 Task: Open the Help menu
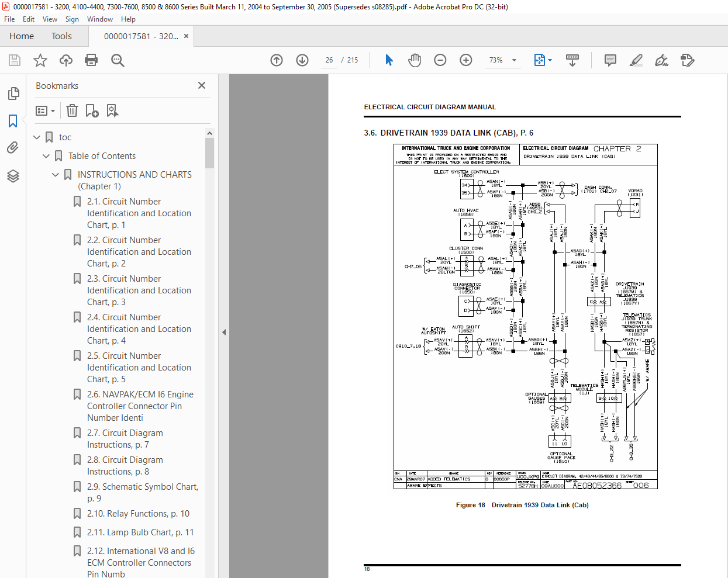tap(128, 19)
